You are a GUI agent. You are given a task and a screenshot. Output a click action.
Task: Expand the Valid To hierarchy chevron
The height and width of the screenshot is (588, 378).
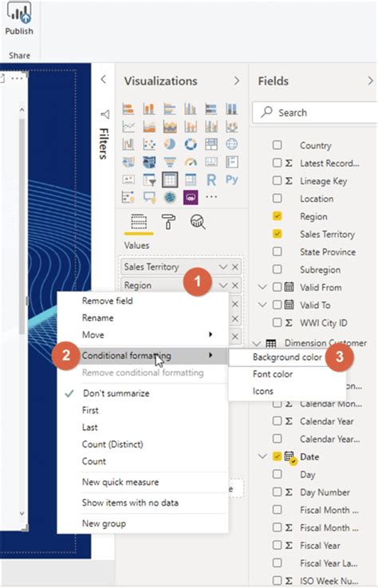tap(262, 305)
